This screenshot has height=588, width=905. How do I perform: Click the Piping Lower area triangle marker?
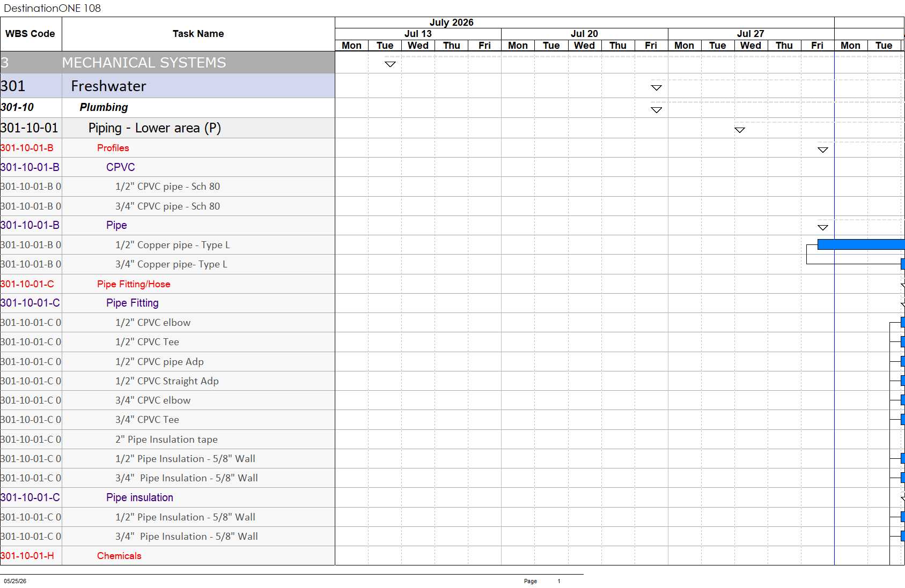(739, 130)
